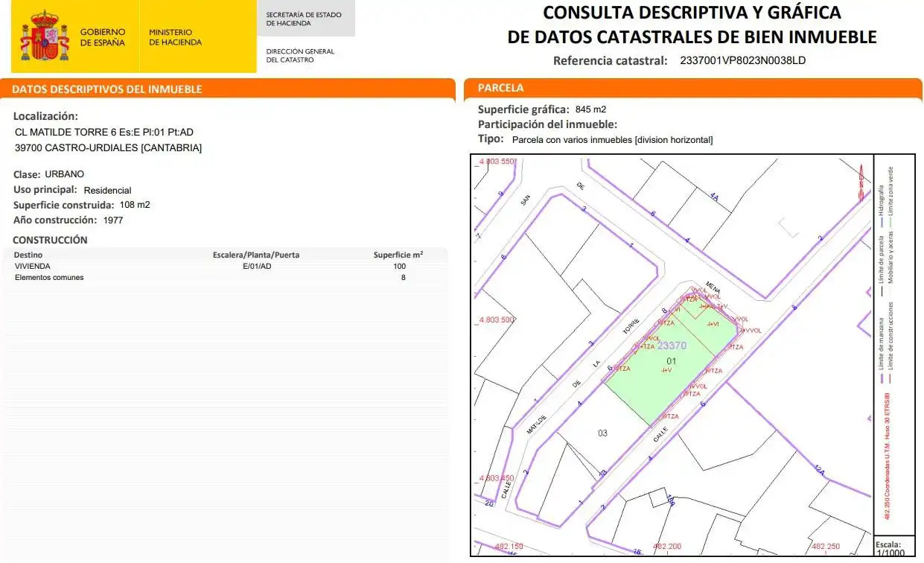Click the Año construcción label
Image resolution: width=924 pixels, height=563 pixels.
tap(55, 220)
